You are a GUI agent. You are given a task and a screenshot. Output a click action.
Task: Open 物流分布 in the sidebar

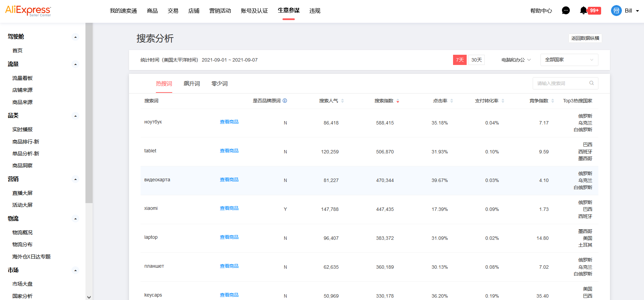pyautogui.click(x=22, y=245)
